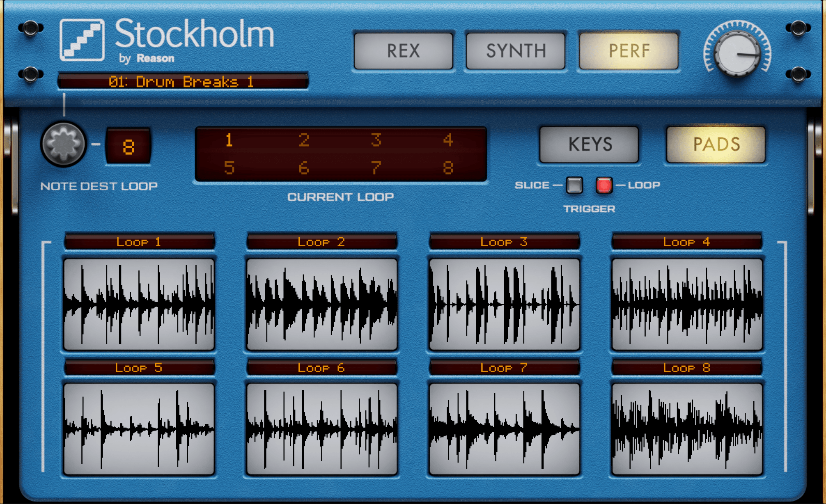Trigger the Loop 2 waveform pad
The image size is (826, 504).
(x=322, y=304)
